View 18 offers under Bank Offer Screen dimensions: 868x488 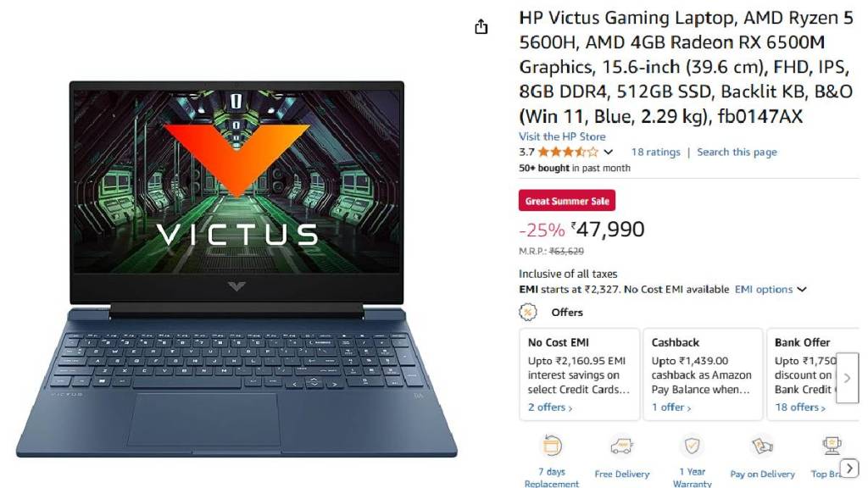(x=800, y=408)
